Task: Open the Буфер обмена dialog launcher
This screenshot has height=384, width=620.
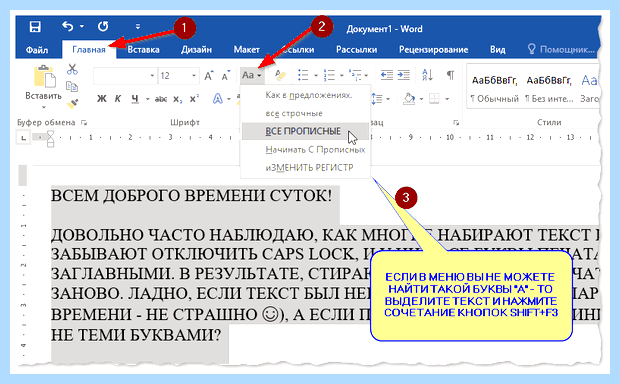Action: (x=84, y=123)
